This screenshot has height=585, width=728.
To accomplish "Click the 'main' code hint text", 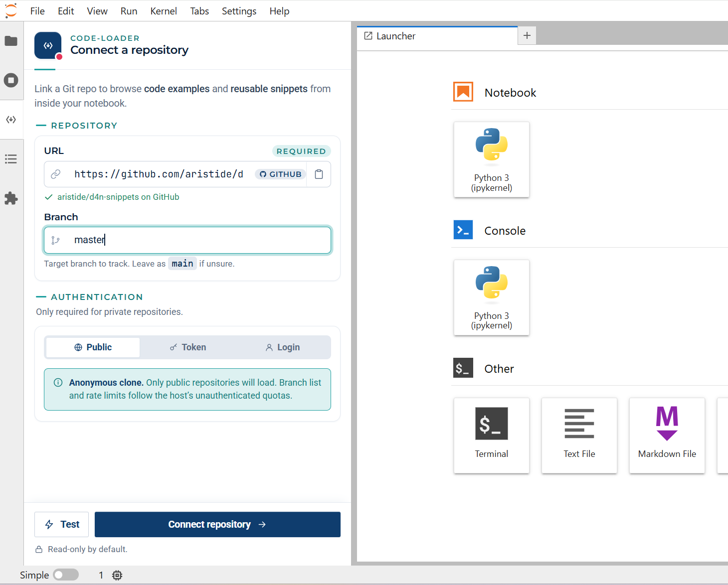I will coord(182,264).
